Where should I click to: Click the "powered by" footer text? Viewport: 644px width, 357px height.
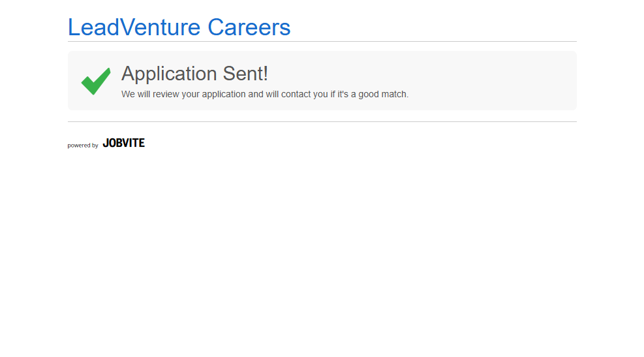click(83, 146)
